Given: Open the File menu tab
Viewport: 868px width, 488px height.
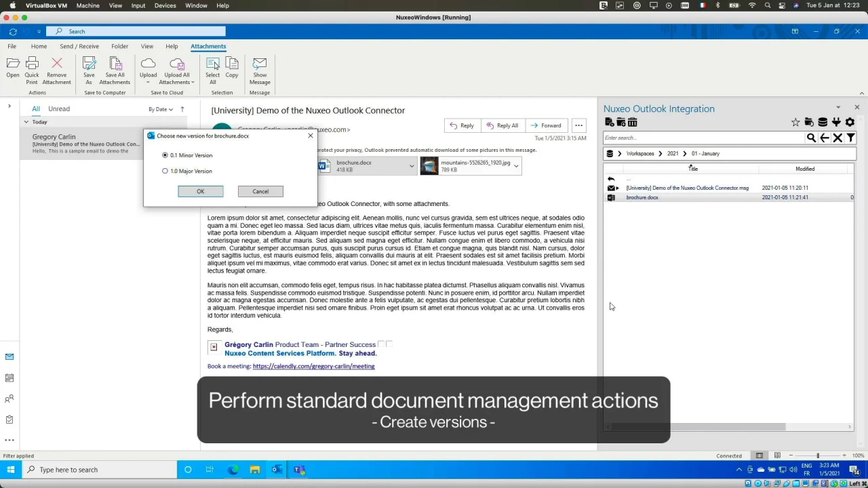Looking at the screenshot, I should (x=12, y=46).
